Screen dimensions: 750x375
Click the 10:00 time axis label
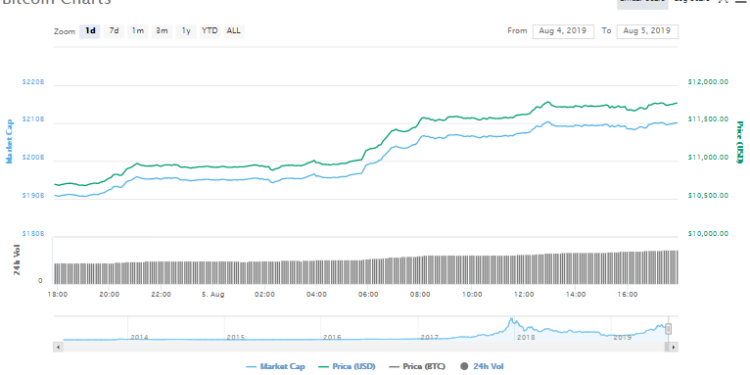pyautogui.click(x=472, y=295)
